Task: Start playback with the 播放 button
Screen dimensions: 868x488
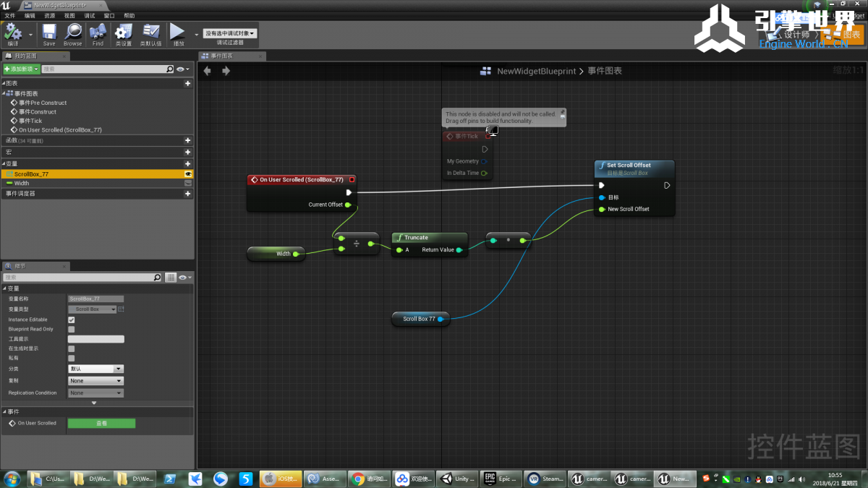Action: 178,34
